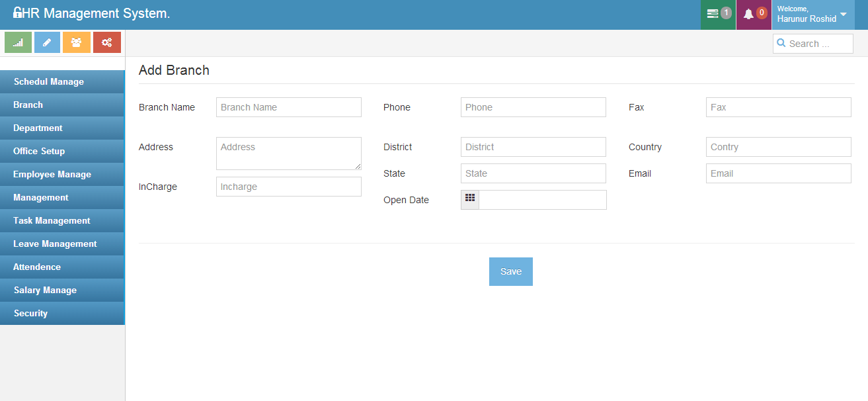Click the green signal bars shortcut icon

click(18, 42)
